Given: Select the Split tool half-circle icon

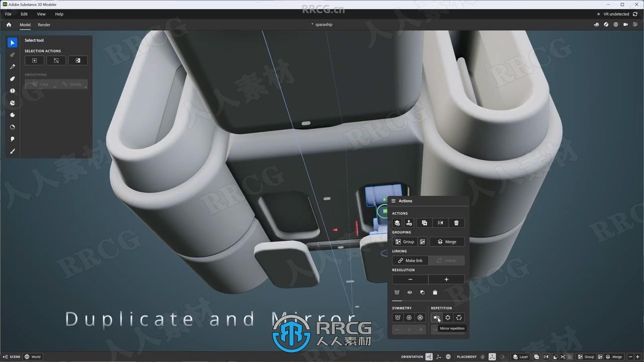Looking at the screenshot, I should tap(13, 91).
